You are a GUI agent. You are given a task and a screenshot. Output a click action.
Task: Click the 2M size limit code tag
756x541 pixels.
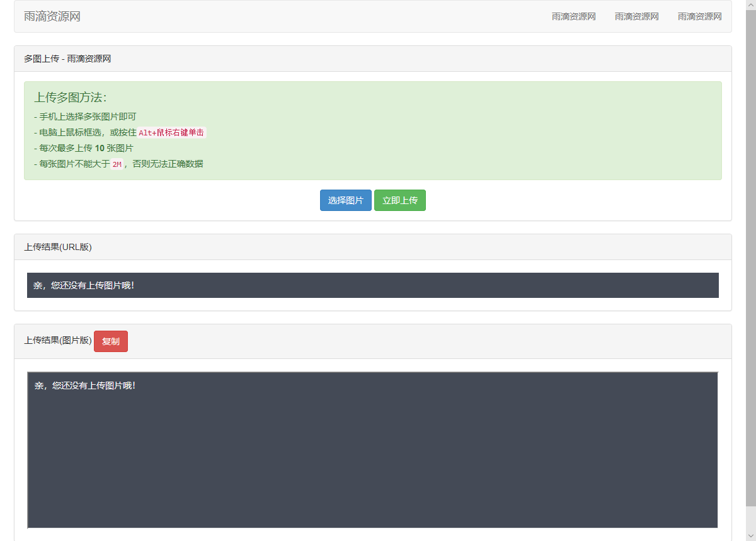click(117, 164)
